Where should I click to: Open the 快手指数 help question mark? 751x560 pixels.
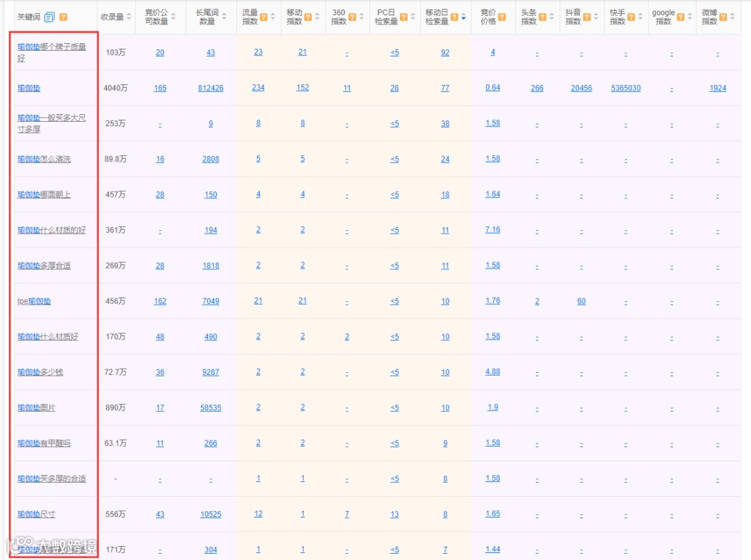point(631,17)
